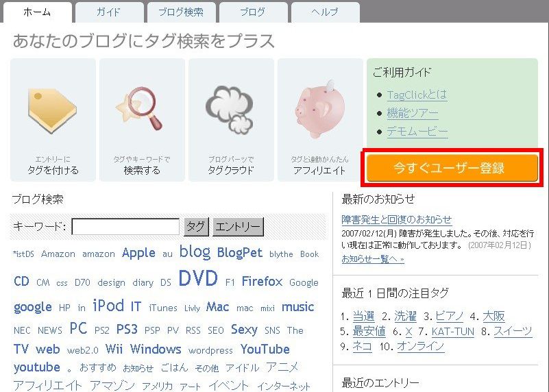549x392 pixels.
Task: Click the orange 今すぐユーザー登録 button
Action: pyautogui.click(x=452, y=168)
